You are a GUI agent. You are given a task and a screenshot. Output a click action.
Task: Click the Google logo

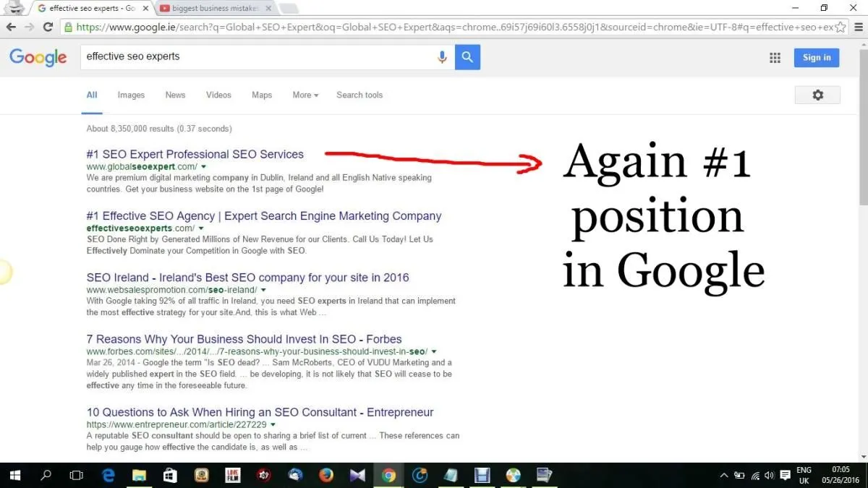coord(38,57)
